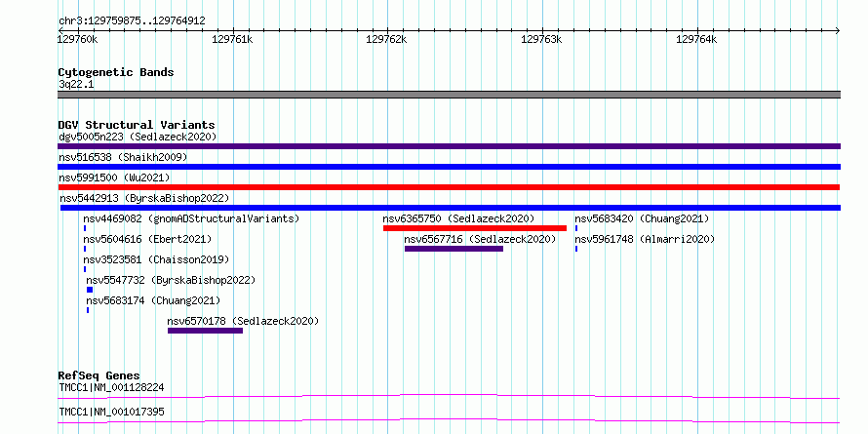
Task: Click nsv3523581 (Chaisson2019) label
Action: 156,259
